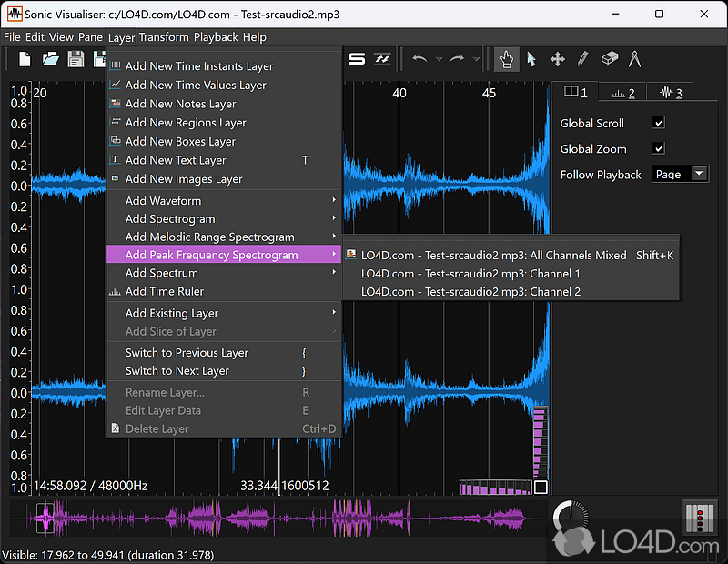Click the 'Visible: 17.962 to 49.941' status text
Viewport: 728px width, 564px height.
(108, 555)
